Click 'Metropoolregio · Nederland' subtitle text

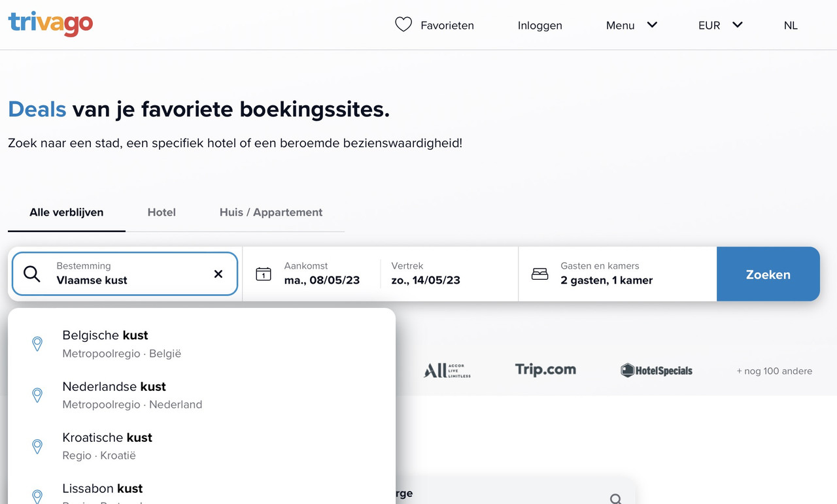(x=132, y=405)
